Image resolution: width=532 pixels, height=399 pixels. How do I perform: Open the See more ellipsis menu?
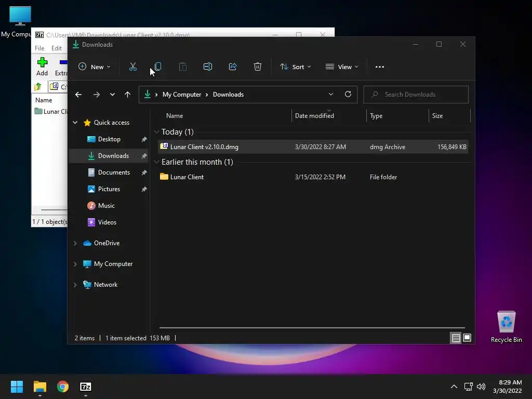(380, 67)
